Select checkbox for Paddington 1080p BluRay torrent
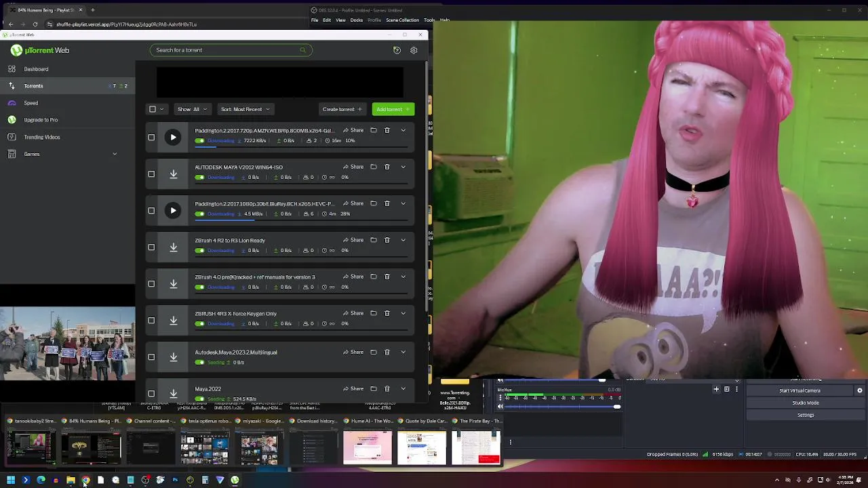 (151, 211)
